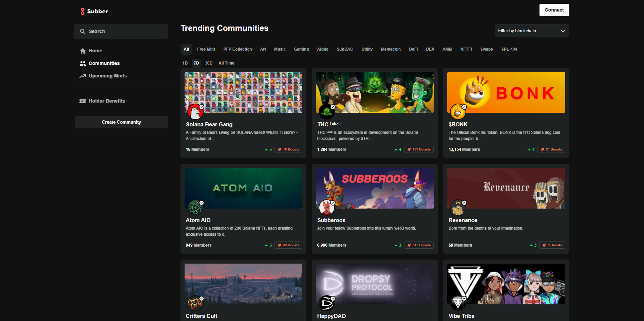Click the Home icon in sidebar
Viewport: 644px width, 321px height.
(83, 51)
